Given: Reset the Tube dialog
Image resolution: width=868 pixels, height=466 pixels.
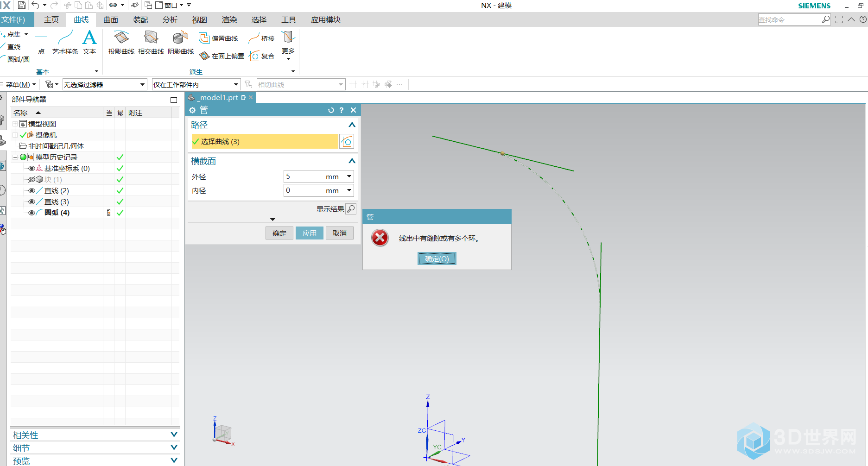Looking at the screenshot, I should (331, 110).
